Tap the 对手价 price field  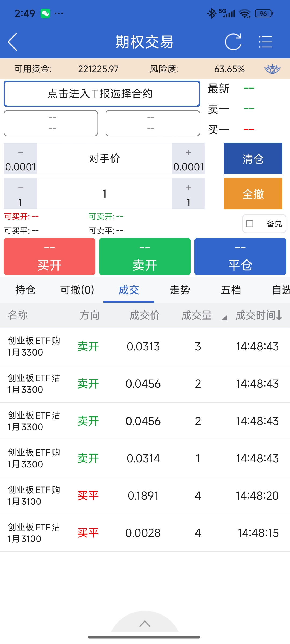104,159
